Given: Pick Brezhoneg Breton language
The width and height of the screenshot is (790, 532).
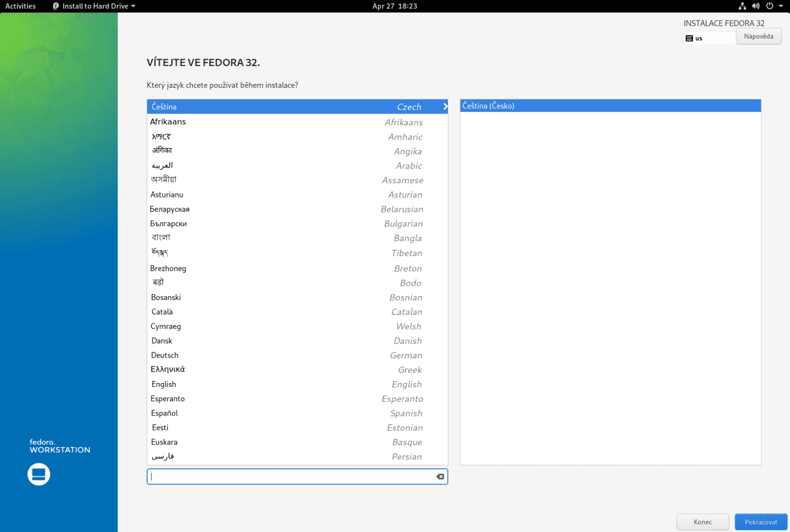Looking at the screenshot, I should coord(297,268).
